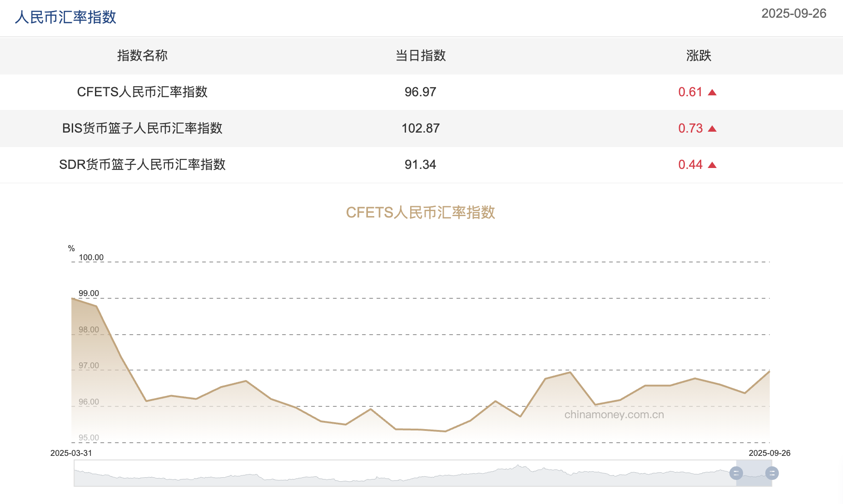
Task: Select the SDR货币篮子人民币汇率指数 row name
Action: pos(142,165)
